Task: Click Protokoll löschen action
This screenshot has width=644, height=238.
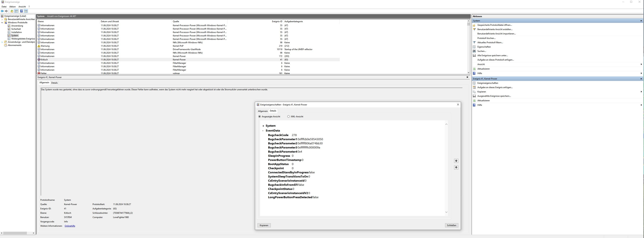Action: click(x=486, y=38)
